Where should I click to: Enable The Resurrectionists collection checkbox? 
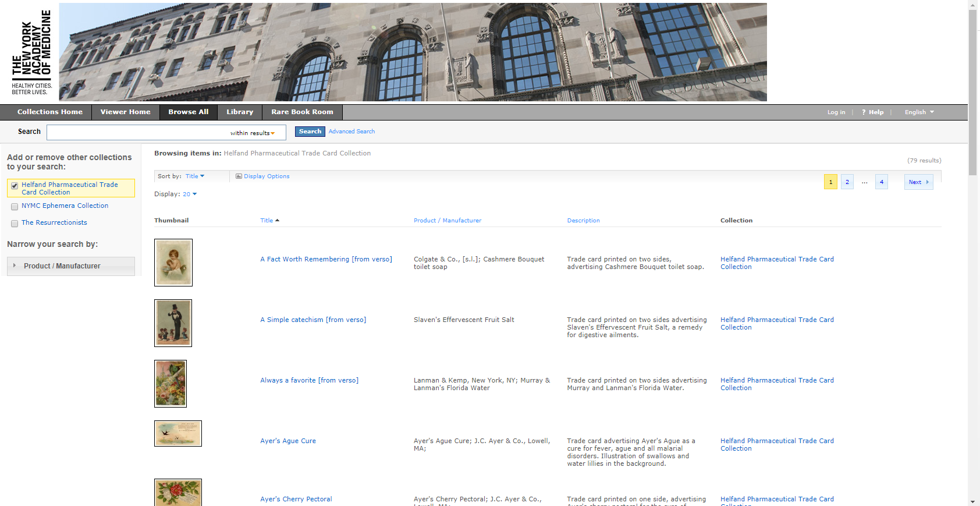pos(15,224)
